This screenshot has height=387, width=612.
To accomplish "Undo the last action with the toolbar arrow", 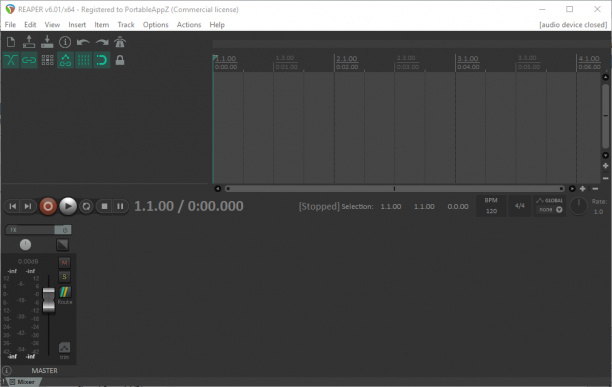I will pyautogui.click(x=83, y=42).
